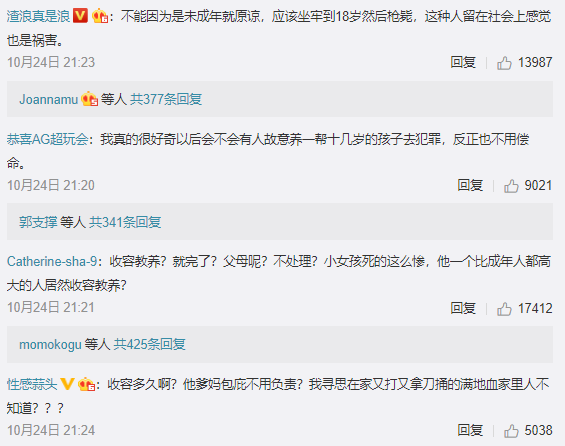Image resolution: width=565 pixels, height=446 pixels.
Task: Click thumbs-up icon beside 5038
Action: click(511, 431)
